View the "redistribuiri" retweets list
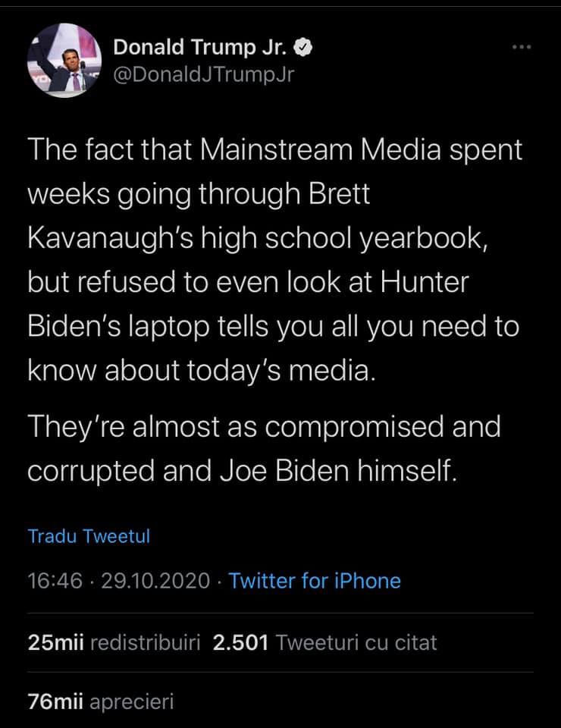 [145, 643]
